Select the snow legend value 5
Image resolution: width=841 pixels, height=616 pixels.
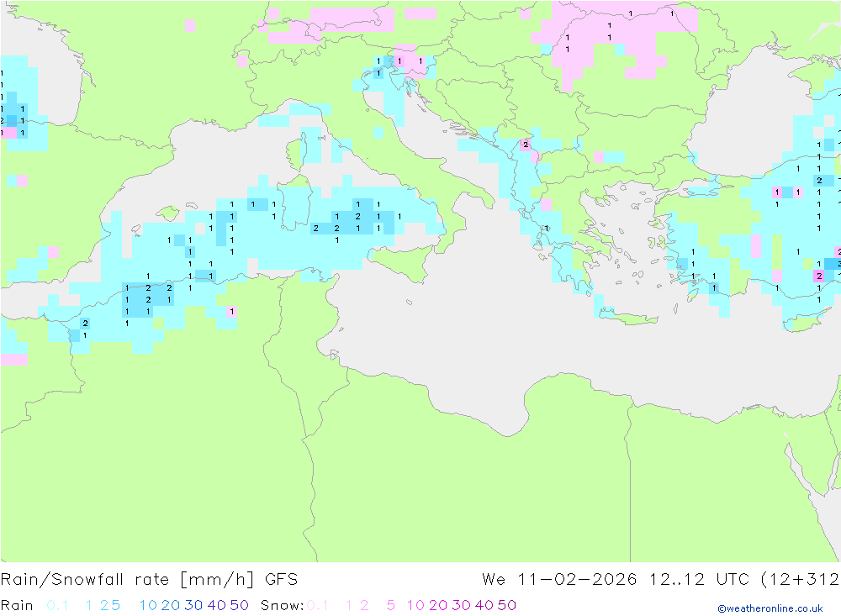(391, 605)
